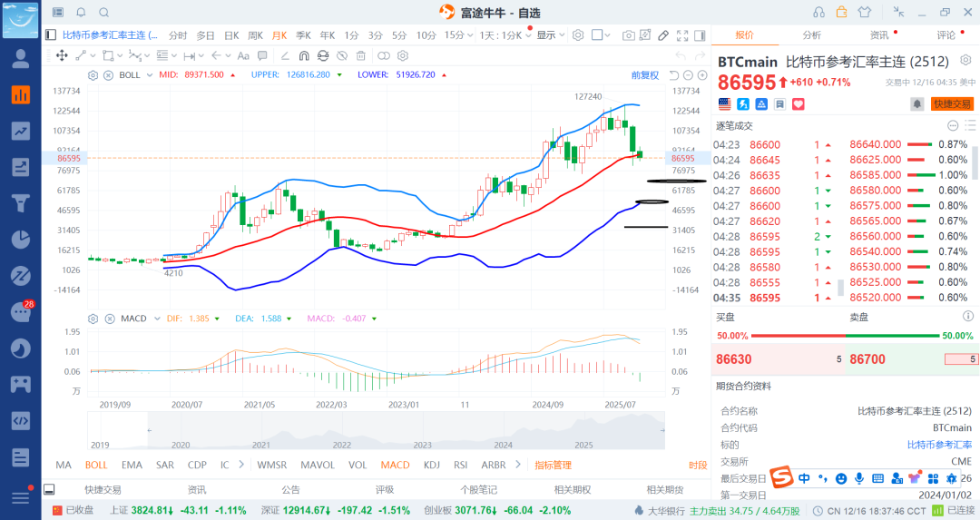Click the magnet snap tool icon

click(305, 55)
